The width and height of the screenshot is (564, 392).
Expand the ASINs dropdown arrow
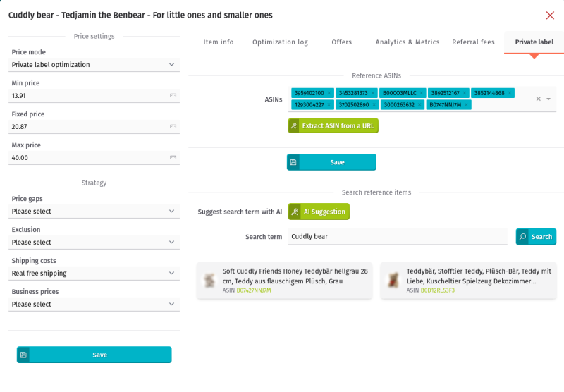pos(548,99)
